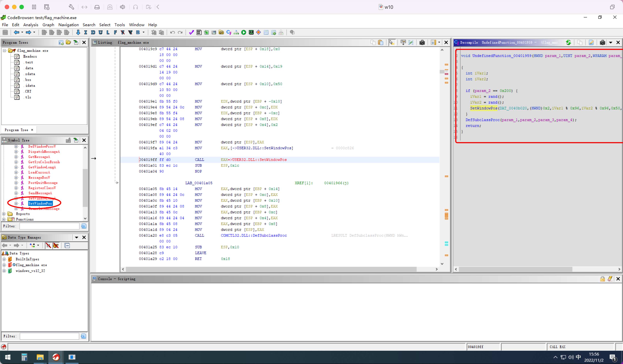
Task: Open the Data Type Manager dropdown menu arrow
Action: point(76,237)
